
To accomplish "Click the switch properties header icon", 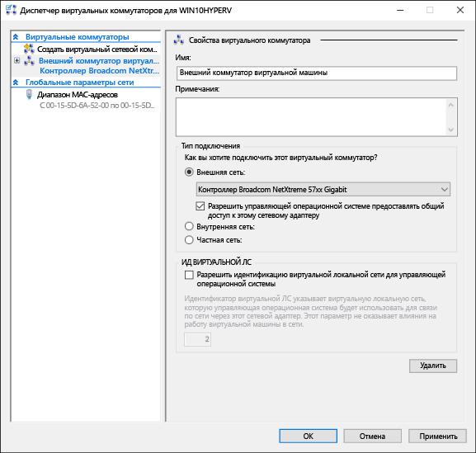I will tap(179, 40).
